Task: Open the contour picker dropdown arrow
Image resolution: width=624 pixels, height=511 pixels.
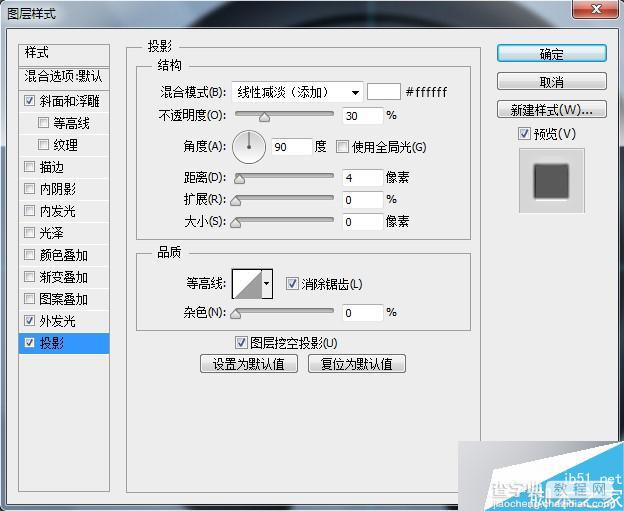Action: click(267, 283)
